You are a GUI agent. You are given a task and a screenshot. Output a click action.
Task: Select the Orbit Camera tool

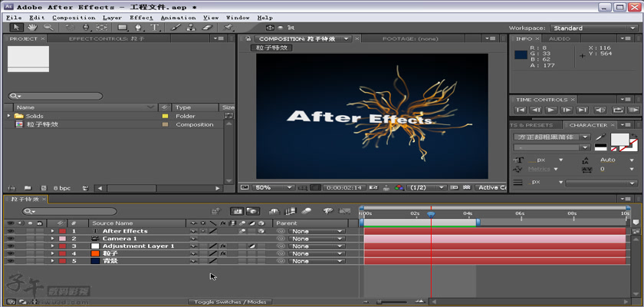[x=86, y=28]
